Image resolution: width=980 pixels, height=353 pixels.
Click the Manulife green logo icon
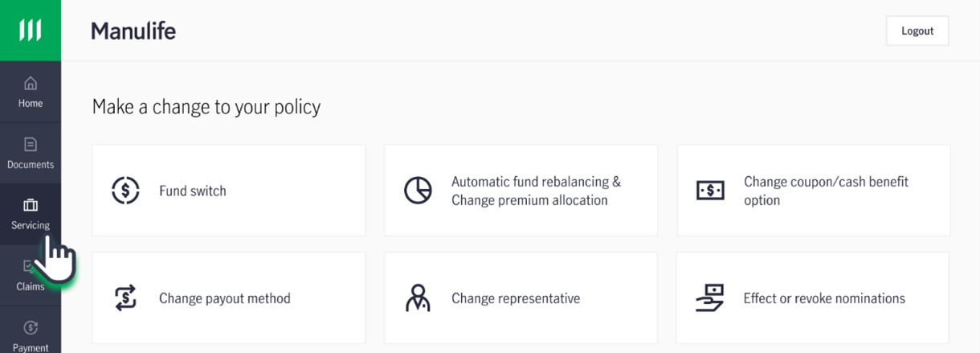30,31
